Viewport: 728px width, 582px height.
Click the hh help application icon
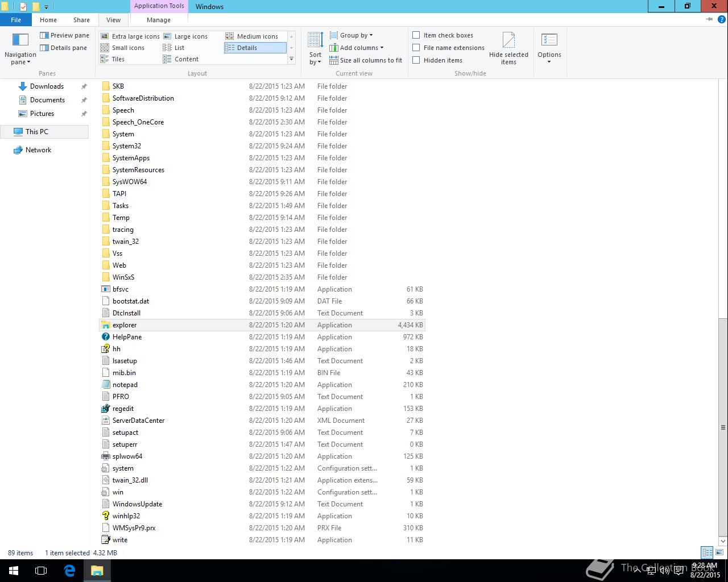coord(105,349)
